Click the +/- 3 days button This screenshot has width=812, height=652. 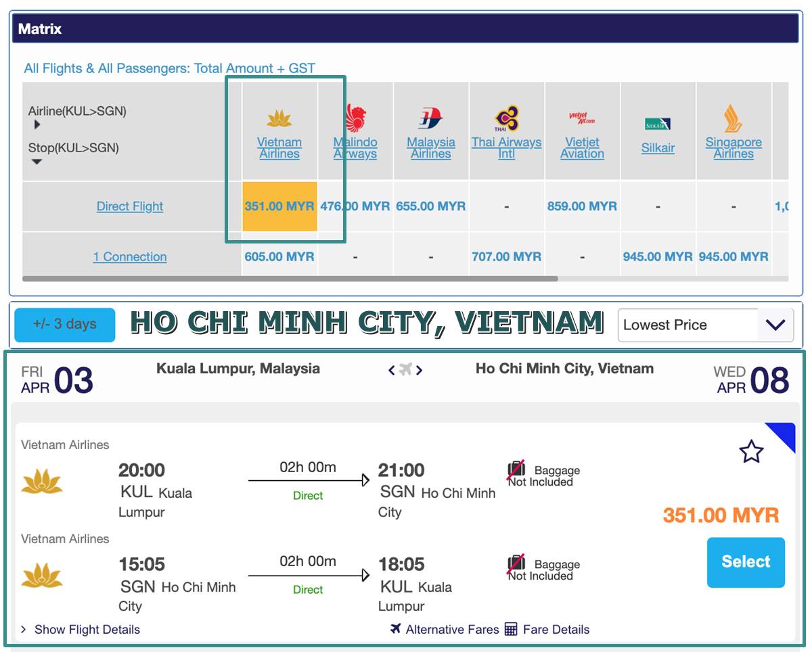pos(65,324)
